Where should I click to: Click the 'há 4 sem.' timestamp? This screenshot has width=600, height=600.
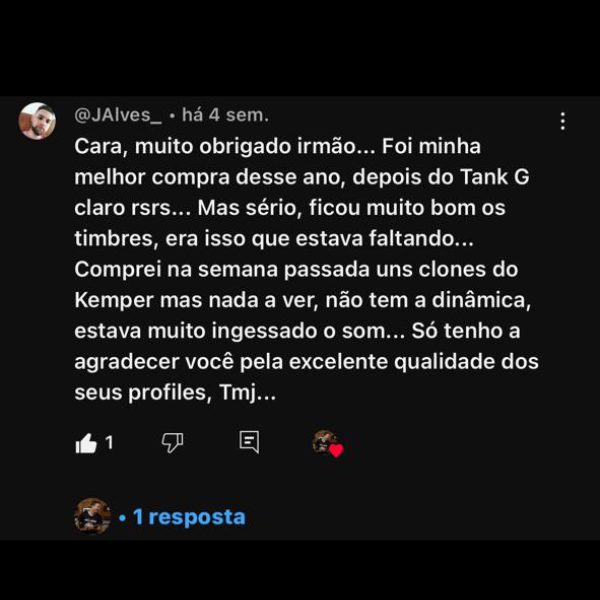click(x=225, y=115)
